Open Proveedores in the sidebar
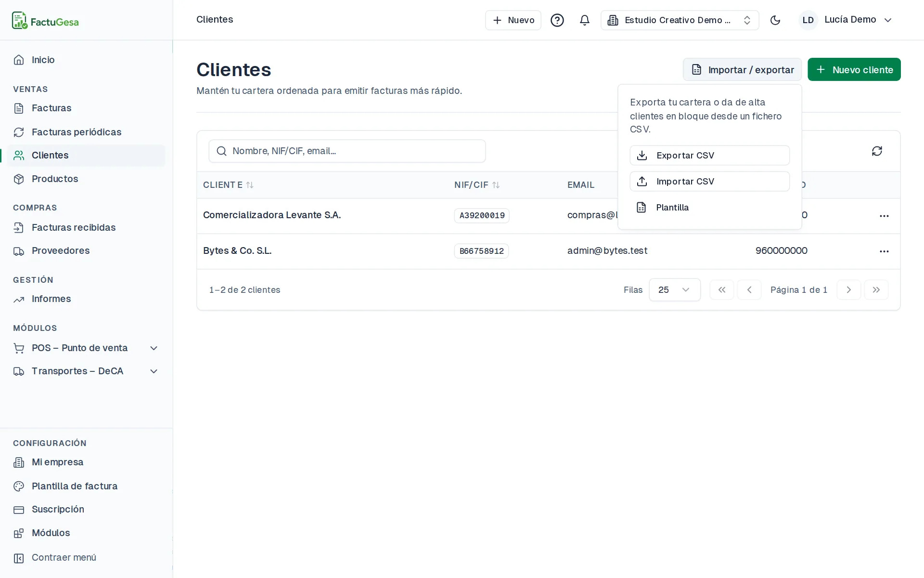 [86, 250]
